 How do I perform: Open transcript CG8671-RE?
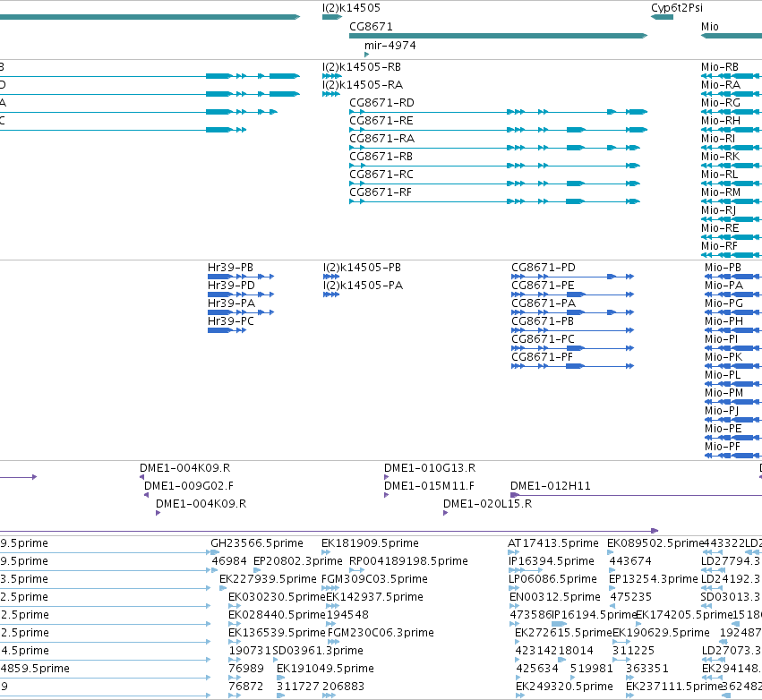coord(381,121)
